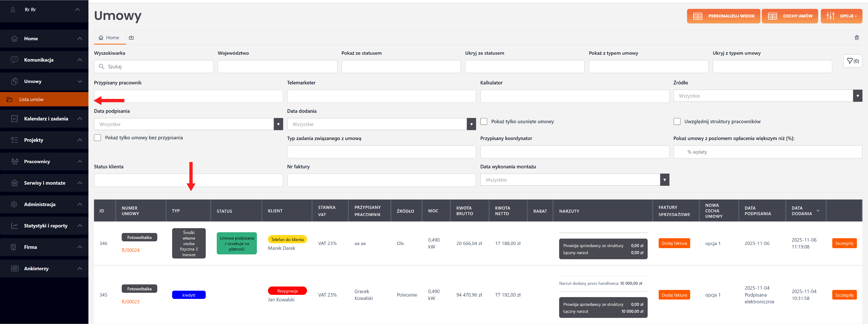Click the Administracja gear icon in sidebar
The image size is (868, 324).
click(x=14, y=204)
